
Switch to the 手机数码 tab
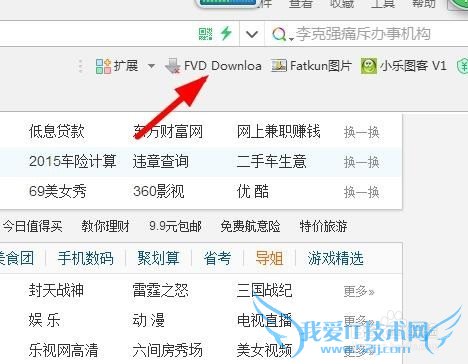(86, 258)
